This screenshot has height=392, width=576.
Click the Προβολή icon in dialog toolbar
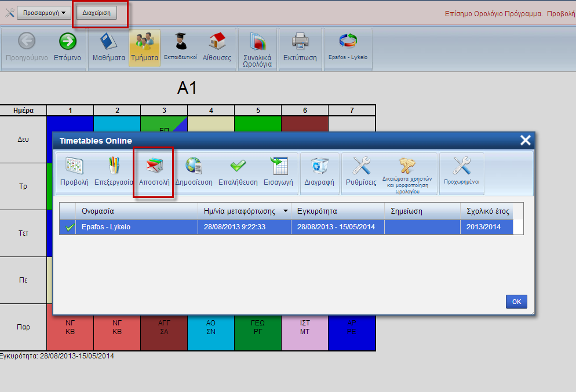(x=74, y=173)
